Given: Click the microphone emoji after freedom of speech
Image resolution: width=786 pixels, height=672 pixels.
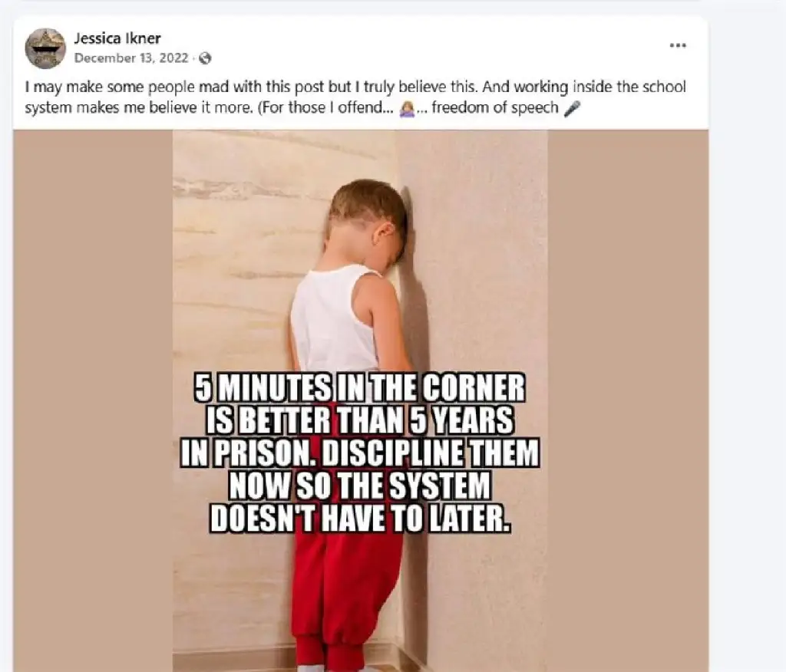Looking at the screenshot, I should tap(572, 108).
